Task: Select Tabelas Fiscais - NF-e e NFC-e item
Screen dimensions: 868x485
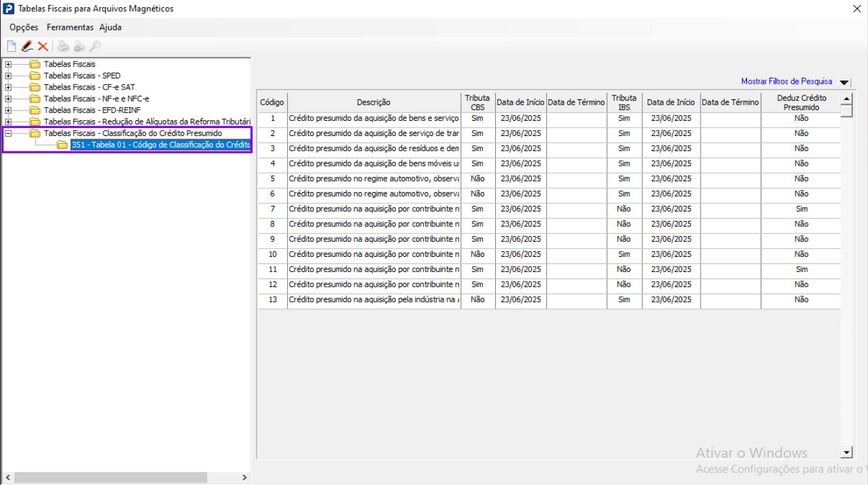Action: (x=96, y=99)
